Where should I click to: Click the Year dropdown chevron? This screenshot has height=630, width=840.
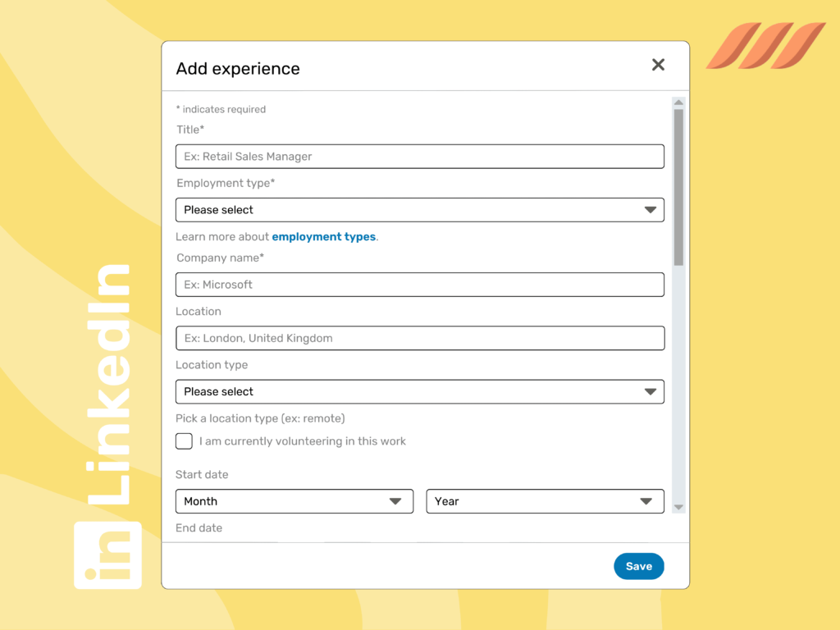click(646, 501)
